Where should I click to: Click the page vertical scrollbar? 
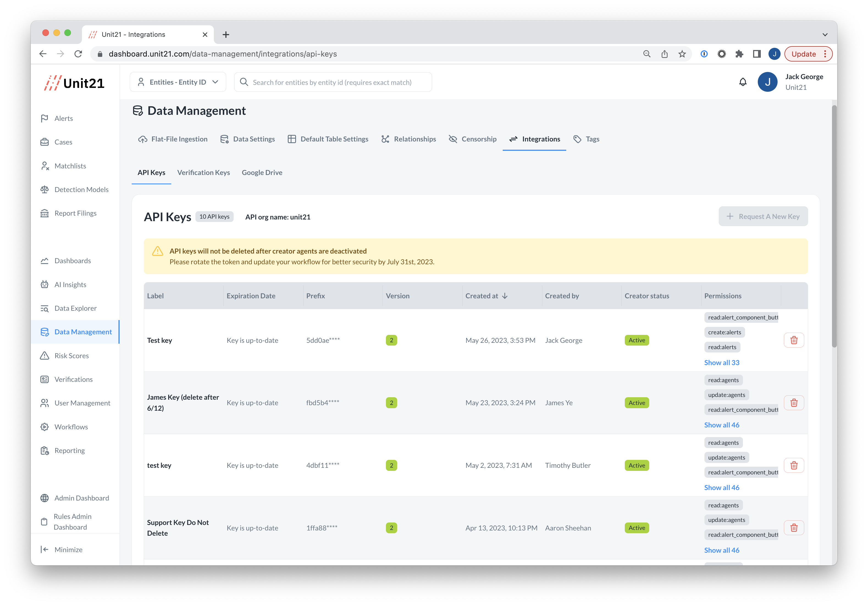[834, 227]
